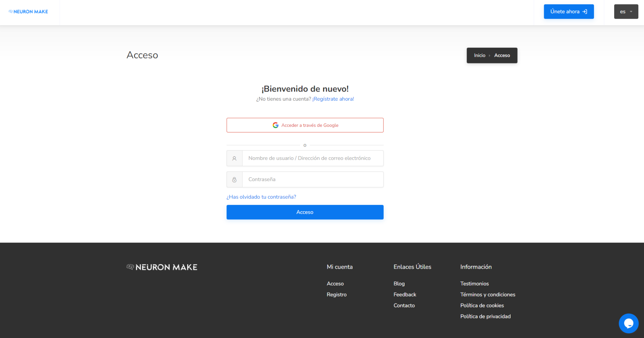
Task: Click the Neuron Make footer logo
Action: coord(162,267)
